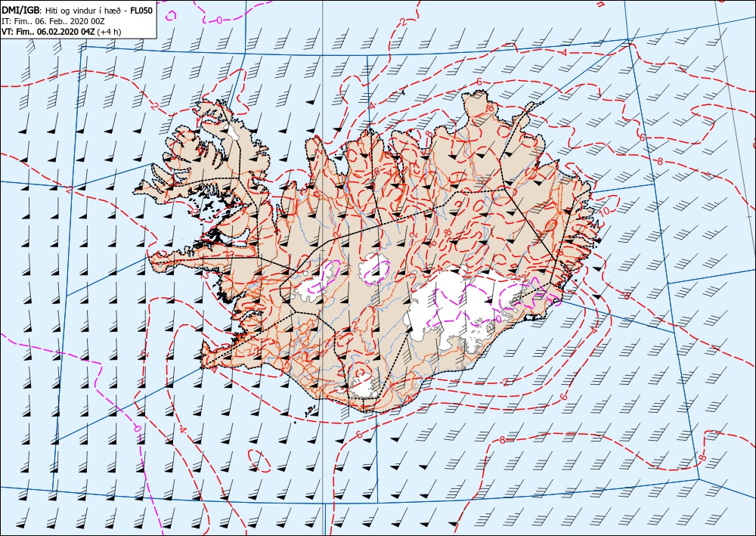Click the "(+4 h)" forecast offset text
Screen dimensions: 756x536
[110, 32]
